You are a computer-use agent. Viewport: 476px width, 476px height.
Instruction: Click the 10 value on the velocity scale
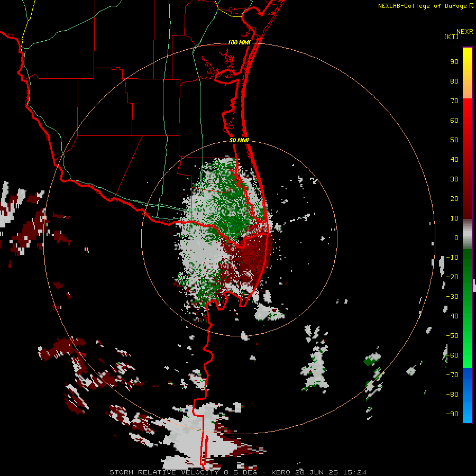point(454,218)
